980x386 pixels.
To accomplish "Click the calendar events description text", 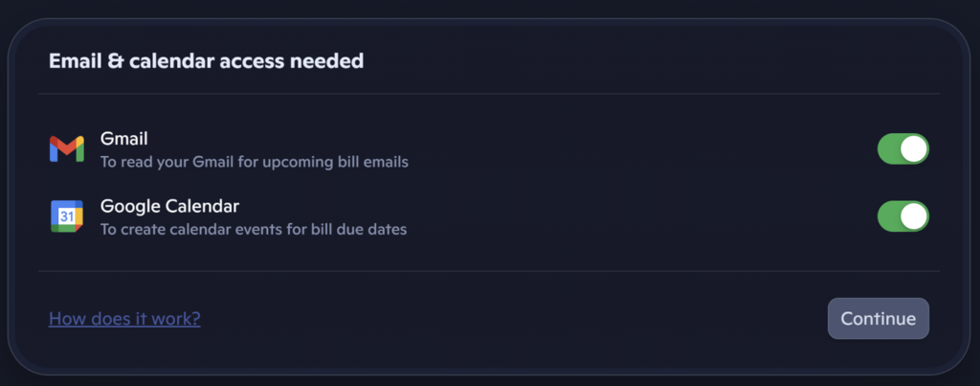I will click(x=254, y=229).
